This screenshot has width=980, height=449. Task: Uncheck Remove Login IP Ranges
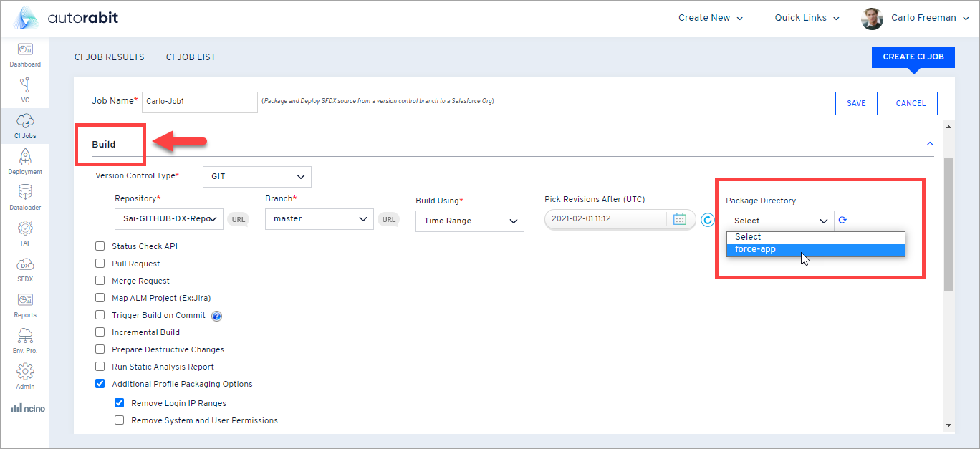click(120, 403)
